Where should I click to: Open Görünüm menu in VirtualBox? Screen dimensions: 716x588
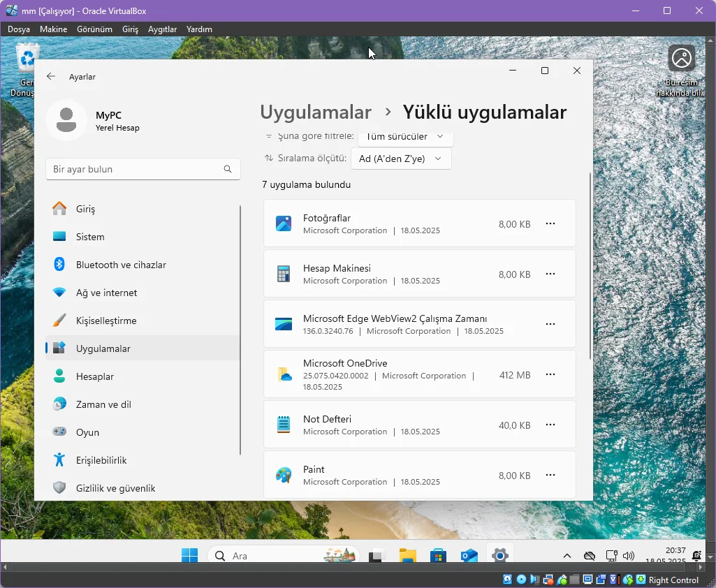point(94,29)
